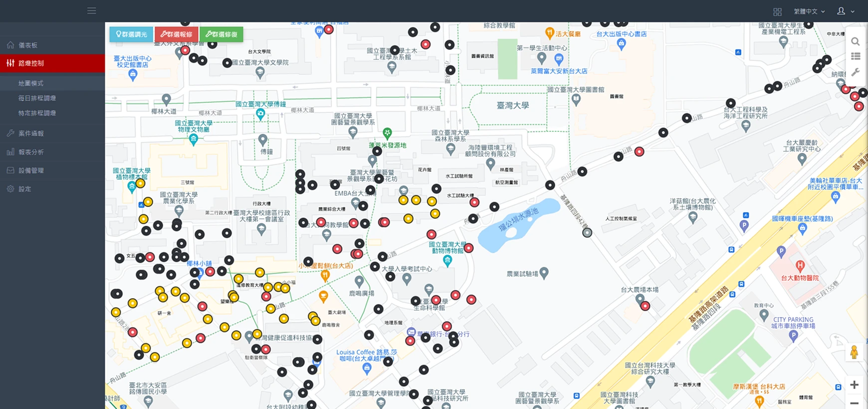Open 報表分析 reports in sidebar
The height and width of the screenshot is (409, 868).
tap(31, 152)
